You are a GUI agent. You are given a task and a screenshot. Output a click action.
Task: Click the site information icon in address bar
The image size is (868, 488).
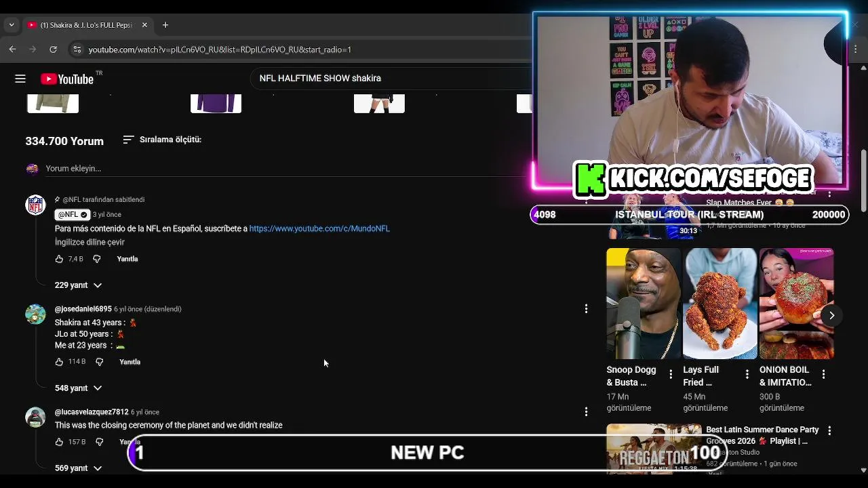pyautogui.click(x=77, y=49)
